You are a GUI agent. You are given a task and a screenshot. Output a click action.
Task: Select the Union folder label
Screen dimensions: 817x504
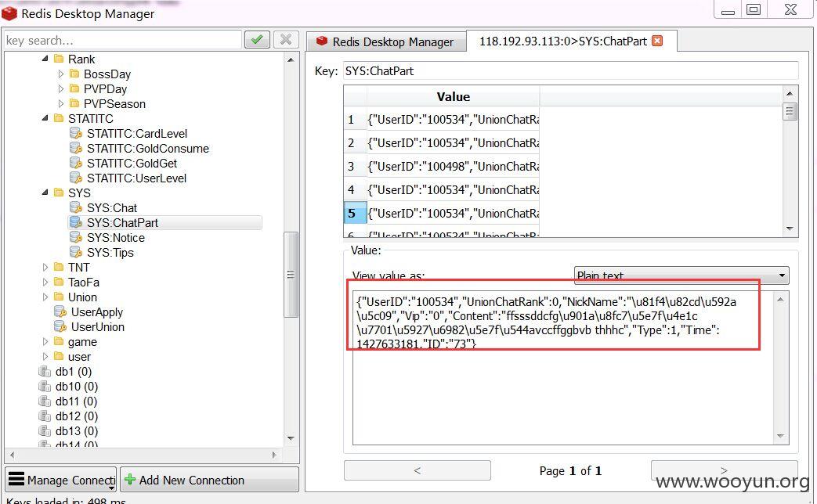pyautogui.click(x=82, y=297)
